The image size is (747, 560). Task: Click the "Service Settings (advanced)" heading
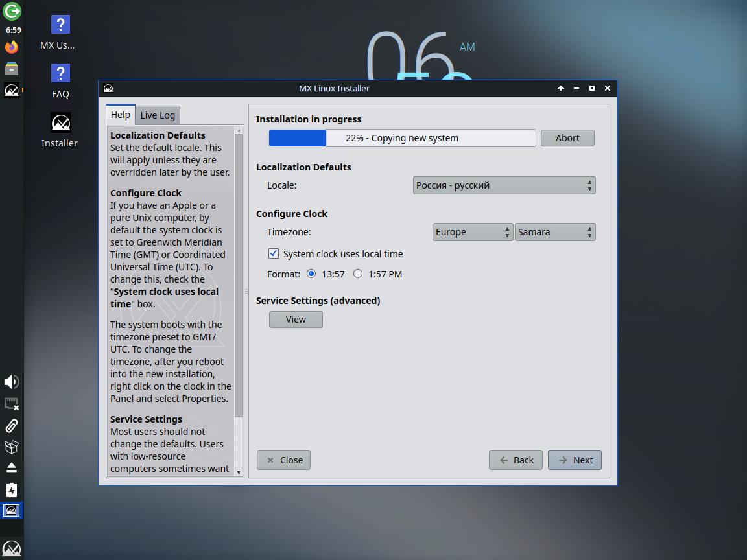coord(318,301)
